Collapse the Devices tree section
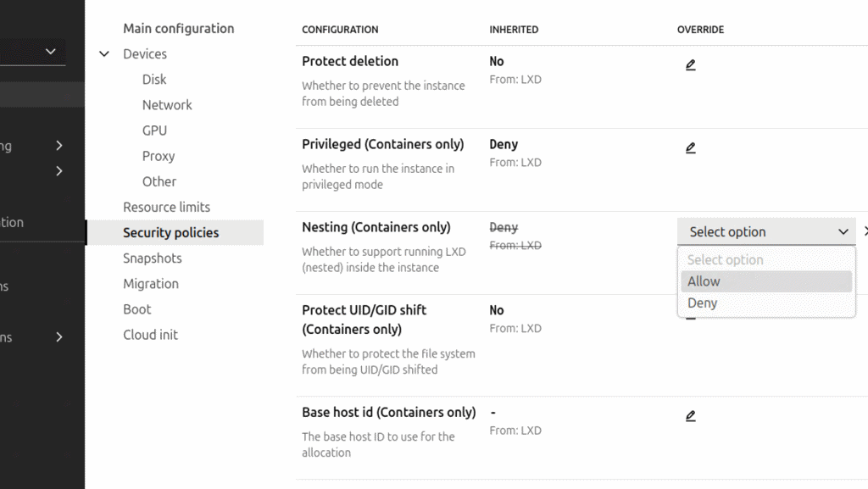The image size is (868, 489). click(104, 54)
